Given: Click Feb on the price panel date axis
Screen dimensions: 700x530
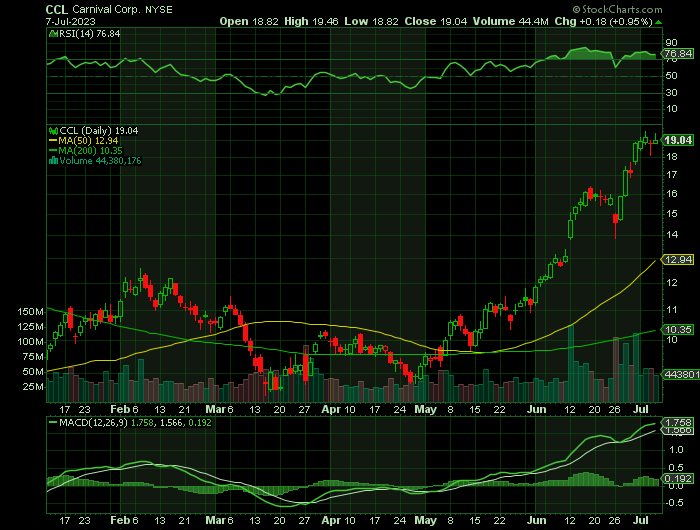Looking at the screenshot, I should (x=120, y=409).
